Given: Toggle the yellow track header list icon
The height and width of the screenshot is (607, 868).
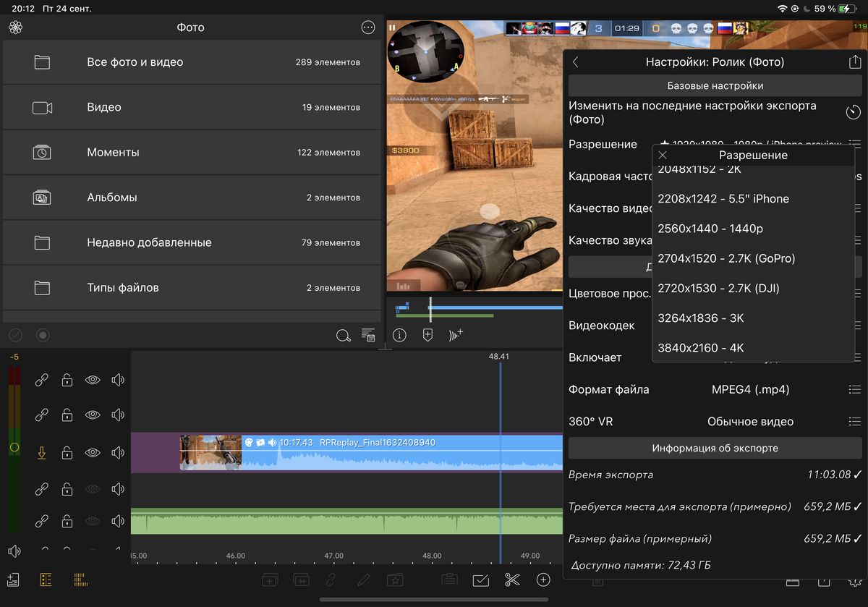Looking at the screenshot, I should coord(46,580).
